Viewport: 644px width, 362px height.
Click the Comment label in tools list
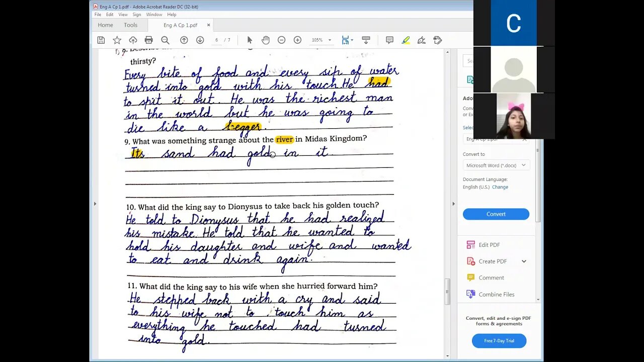click(x=492, y=278)
